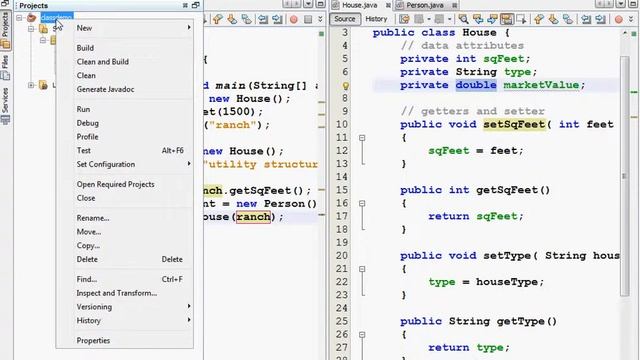Close the Person.java tab
The image size is (640, 360).
point(454,5)
